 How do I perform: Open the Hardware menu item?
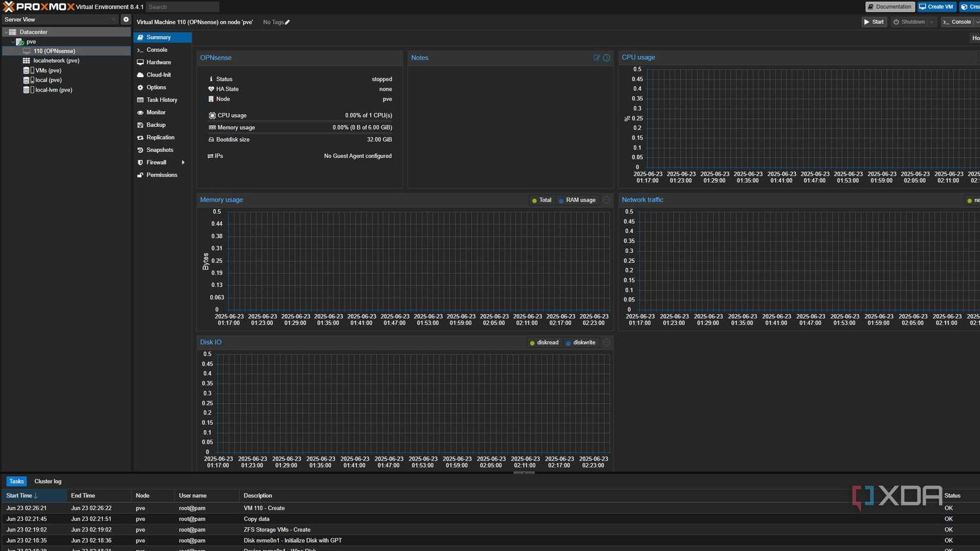pos(162,62)
